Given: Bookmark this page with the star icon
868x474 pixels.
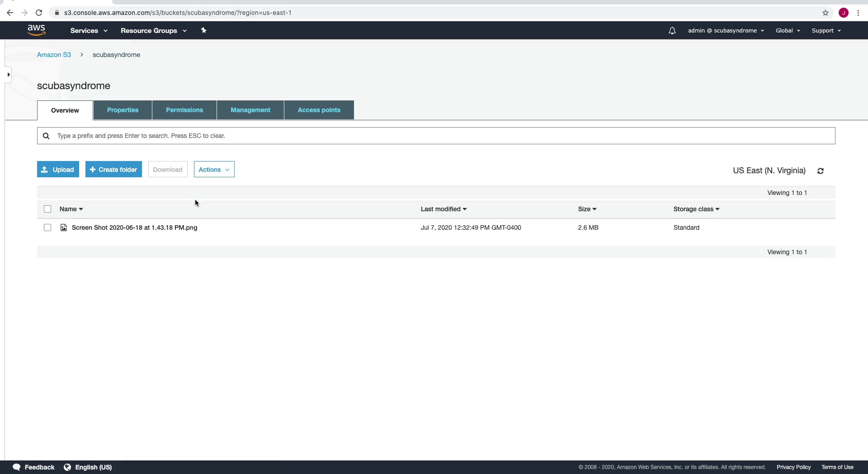Looking at the screenshot, I should (x=826, y=13).
